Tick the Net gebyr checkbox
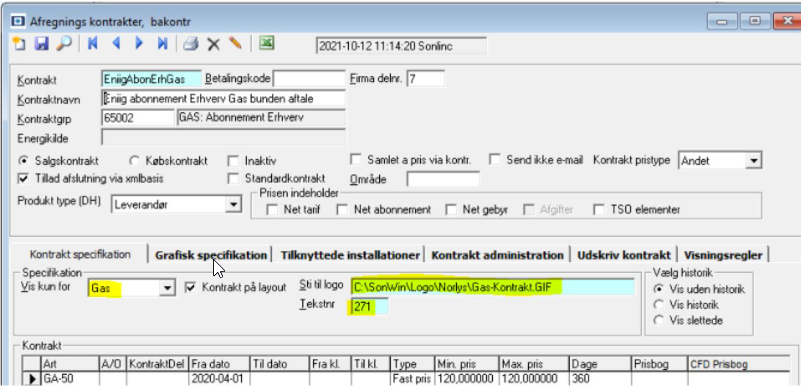 [x=451, y=210]
